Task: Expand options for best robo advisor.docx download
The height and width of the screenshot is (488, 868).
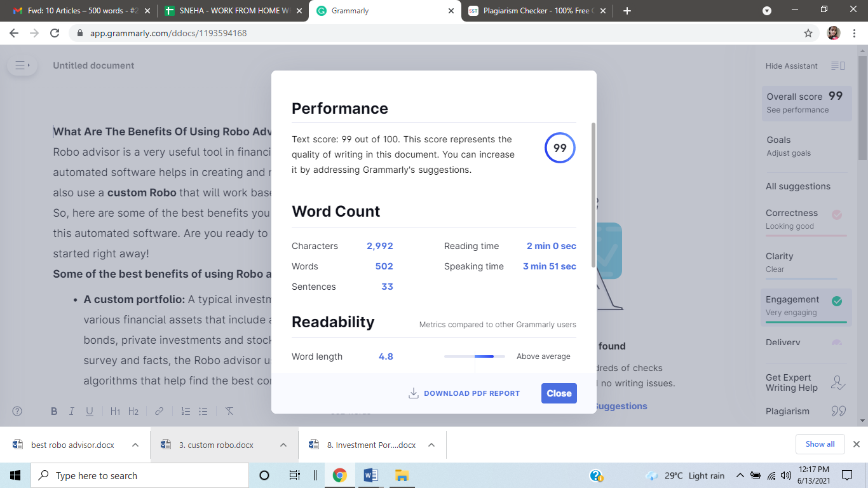Action: point(135,445)
